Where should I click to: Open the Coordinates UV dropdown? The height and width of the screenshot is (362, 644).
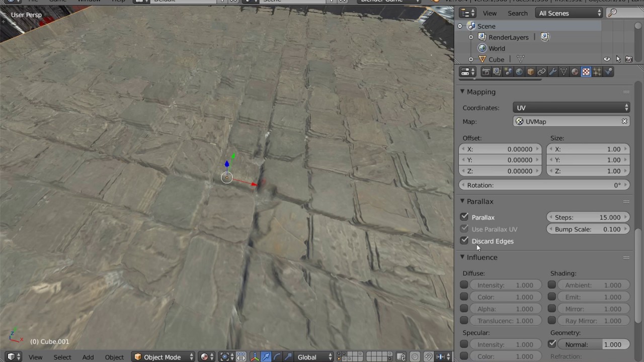click(x=572, y=108)
